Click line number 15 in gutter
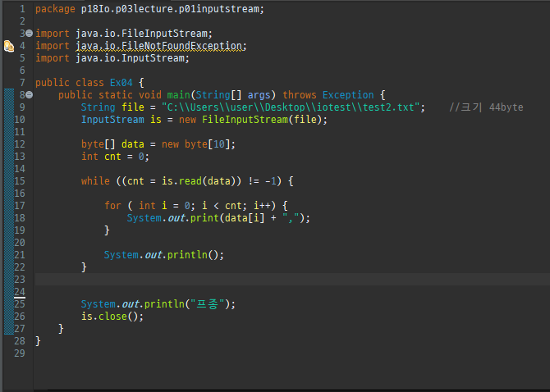550x392 pixels. (20, 180)
